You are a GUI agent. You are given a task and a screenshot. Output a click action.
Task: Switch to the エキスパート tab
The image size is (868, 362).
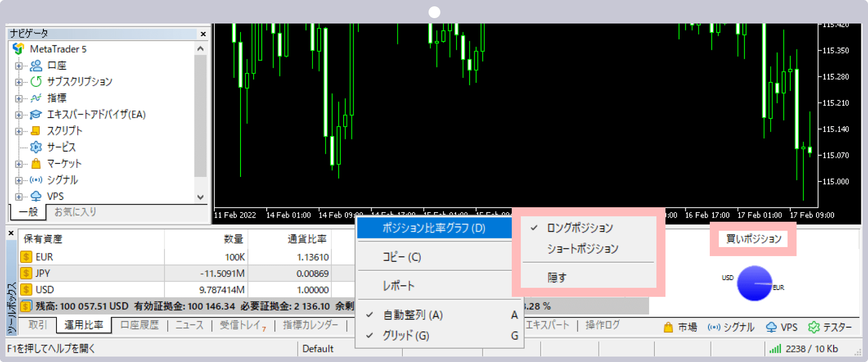coord(547,325)
